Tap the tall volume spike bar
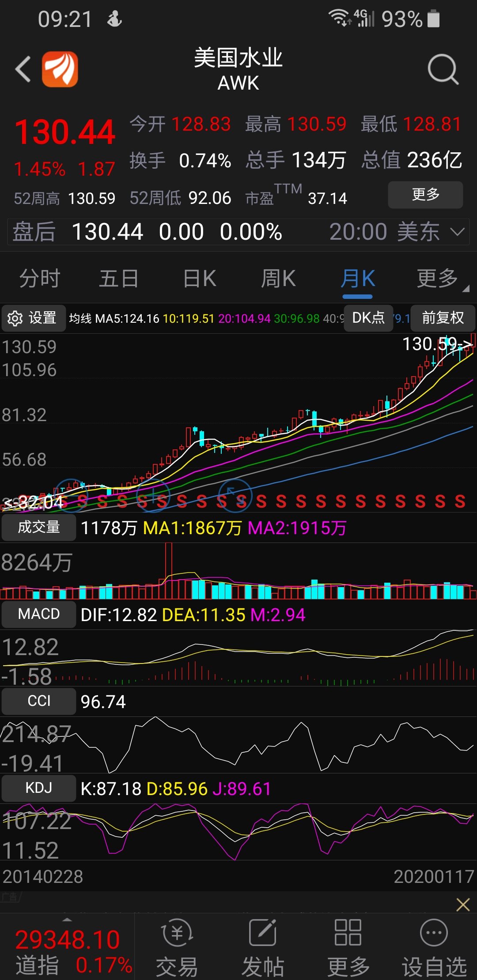Image resolution: width=477 pixels, height=980 pixels. pos(168,570)
